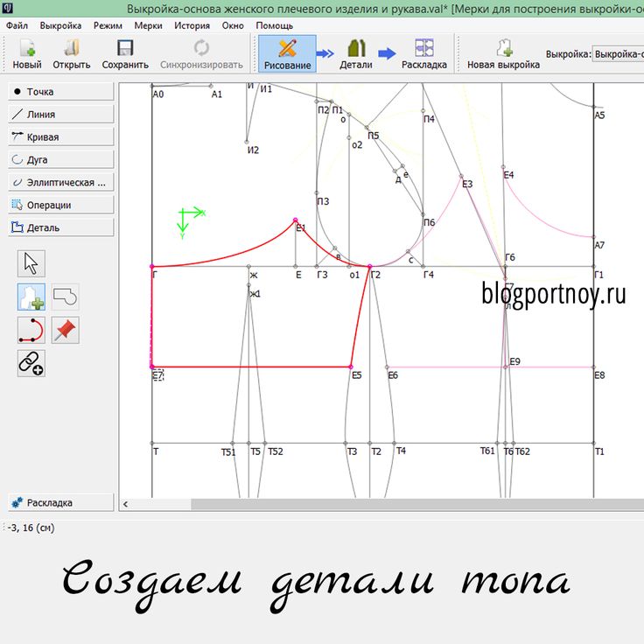The height and width of the screenshot is (644, 644).
Task: Switch to Рисование drawing mode
Action: click(x=287, y=53)
